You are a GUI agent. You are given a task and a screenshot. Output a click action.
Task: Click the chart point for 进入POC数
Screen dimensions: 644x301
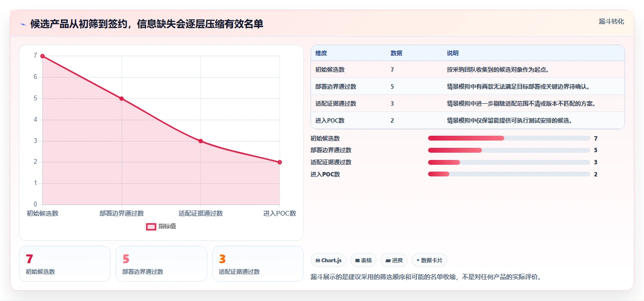coord(280,162)
